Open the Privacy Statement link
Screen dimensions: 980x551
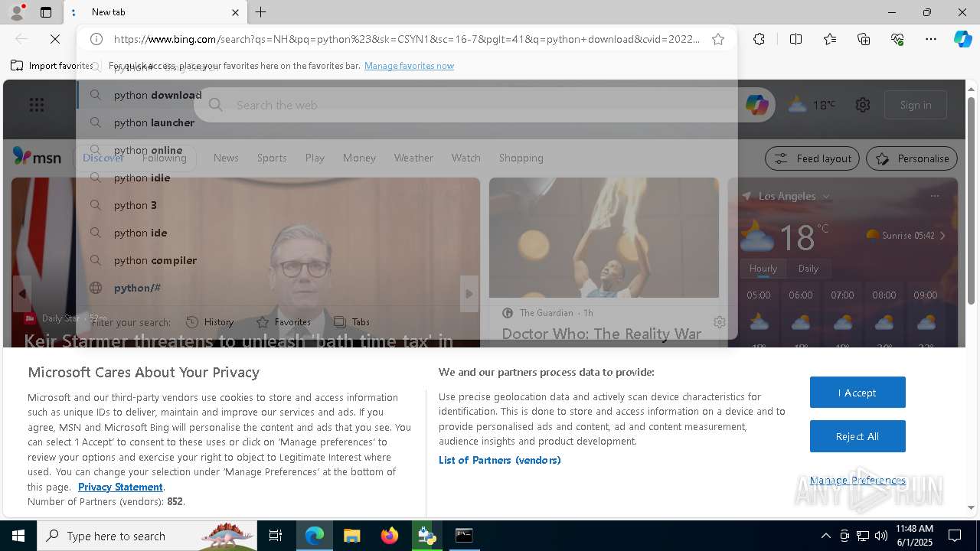[x=120, y=487]
